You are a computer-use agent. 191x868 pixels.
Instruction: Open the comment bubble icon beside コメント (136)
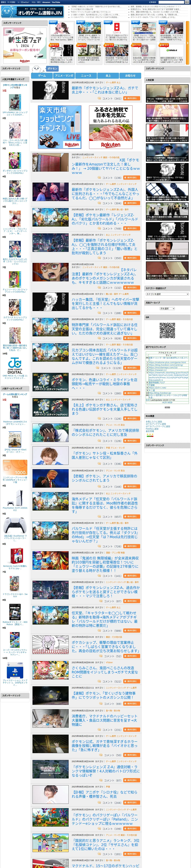(99, 178)
